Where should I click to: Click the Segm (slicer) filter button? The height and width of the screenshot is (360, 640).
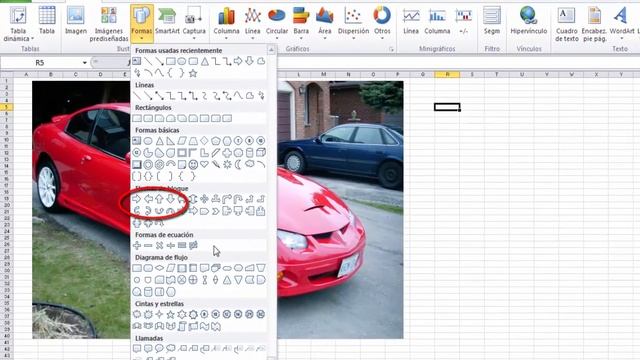tap(492, 20)
